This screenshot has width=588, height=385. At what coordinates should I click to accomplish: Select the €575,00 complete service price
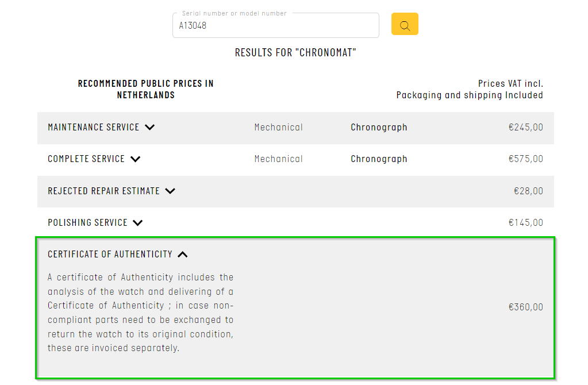(x=525, y=159)
